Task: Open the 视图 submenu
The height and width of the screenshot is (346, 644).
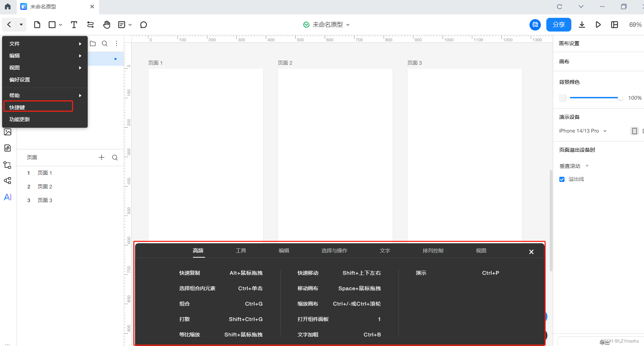Action: [45, 67]
